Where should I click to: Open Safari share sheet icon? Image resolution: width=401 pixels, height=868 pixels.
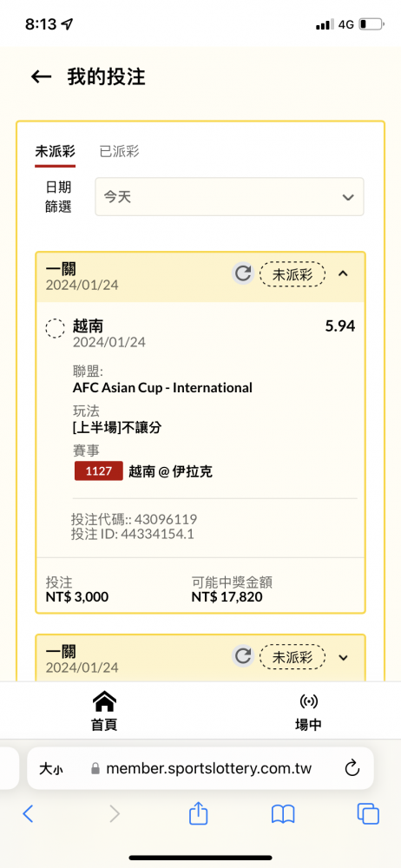[x=198, y=813]
